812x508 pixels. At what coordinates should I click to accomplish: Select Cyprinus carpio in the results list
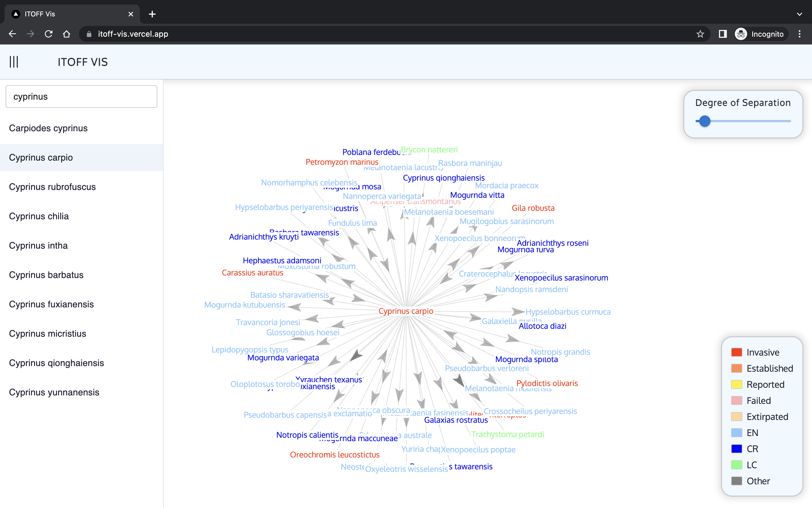pyautogui.click(x=81, y=157)
